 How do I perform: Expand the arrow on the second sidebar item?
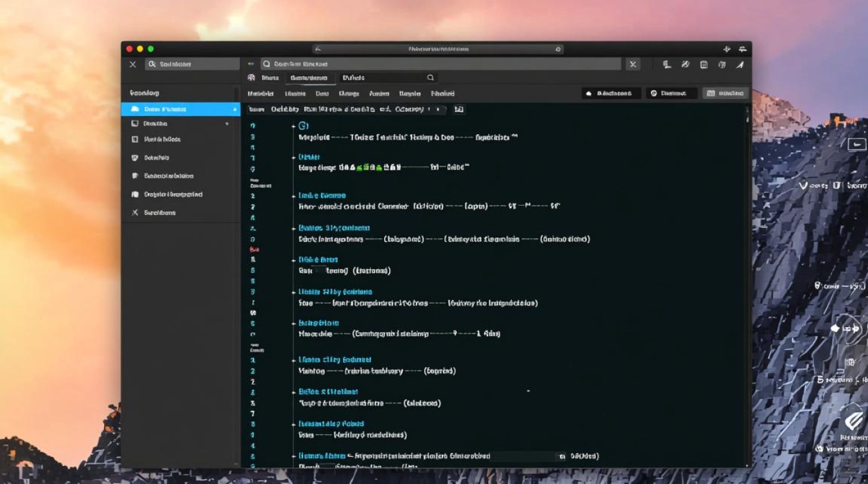click(x=227, y=123)
